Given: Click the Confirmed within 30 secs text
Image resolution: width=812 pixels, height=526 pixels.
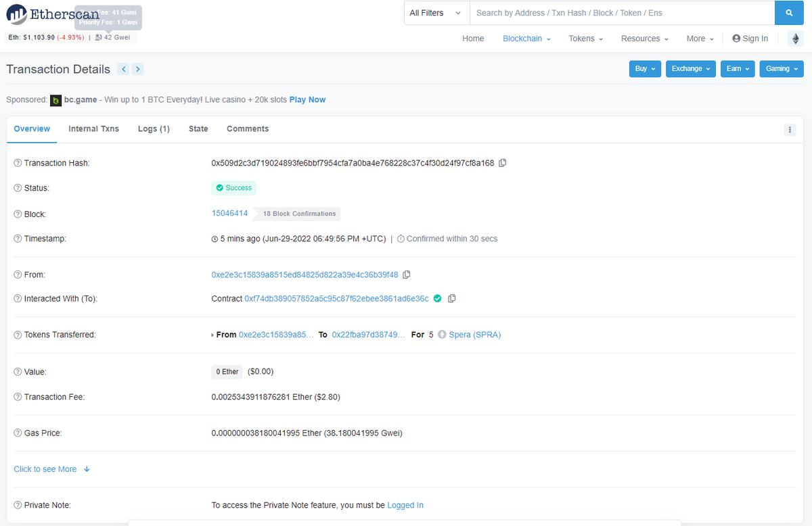Looking at the screenshot, I should pyautogui.click(x=451, y=239).
